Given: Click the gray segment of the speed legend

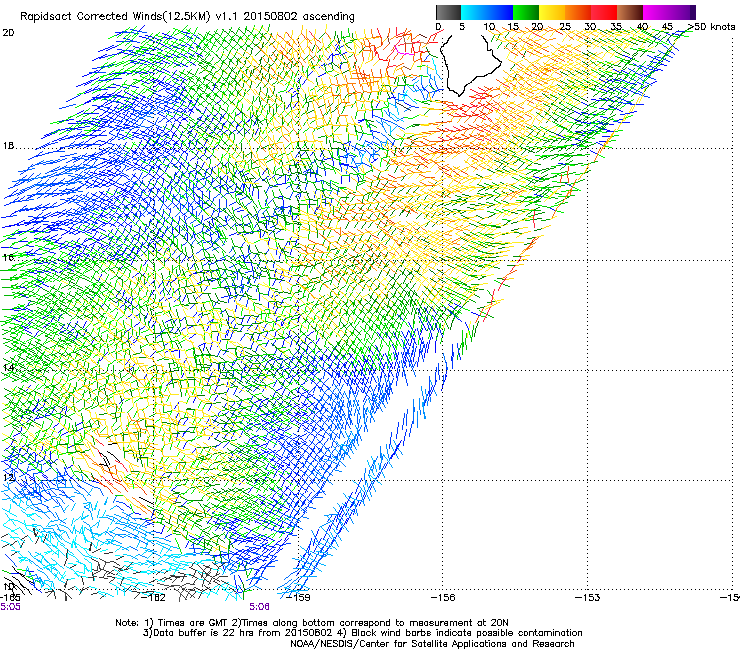Looking at the screenshot, I should click(448, 12).
